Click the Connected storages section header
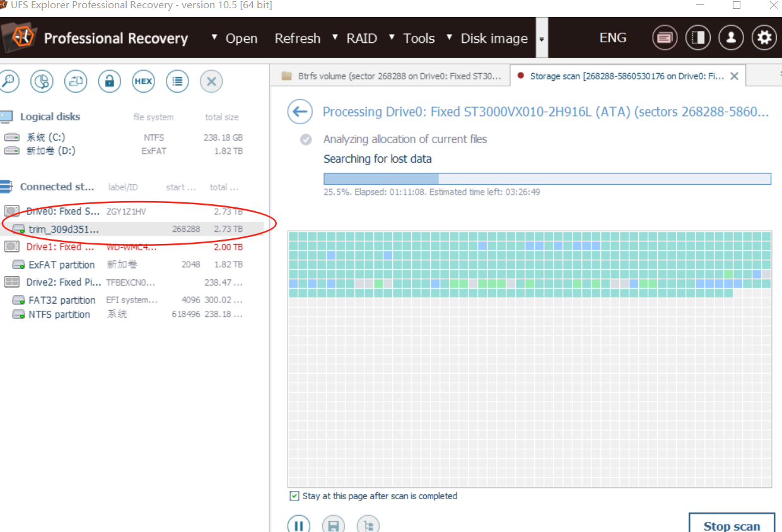Viewport: 782px width, 532px height. point(57,187)
